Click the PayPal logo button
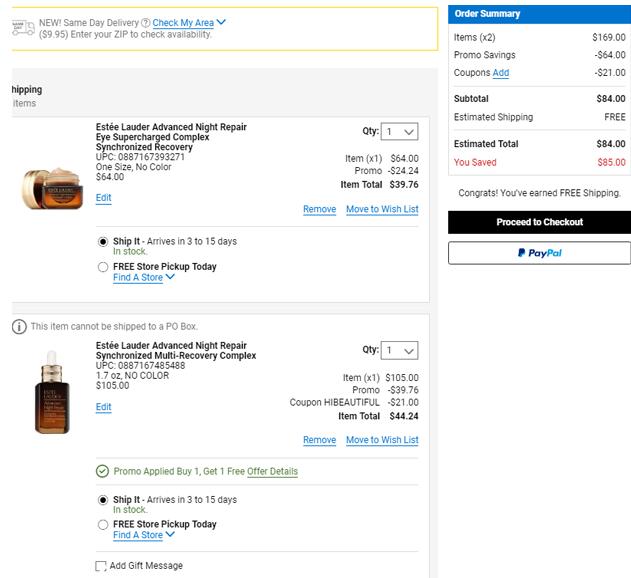This screenshot has width=631, height=578. click(539, 253)
